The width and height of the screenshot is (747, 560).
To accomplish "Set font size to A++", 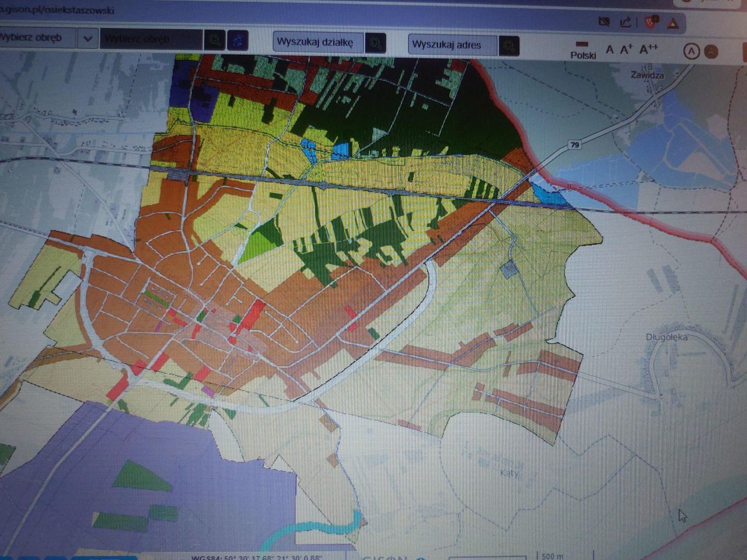I will click(648, 50).
